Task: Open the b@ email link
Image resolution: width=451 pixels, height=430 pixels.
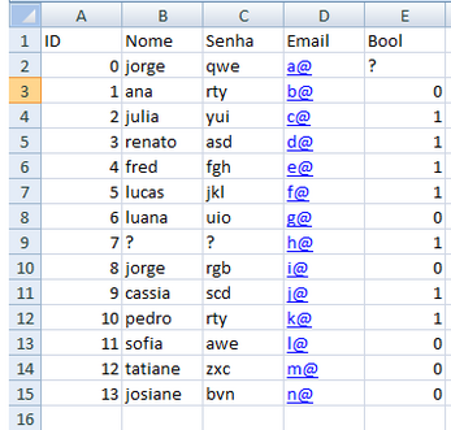Action: point(300,92)
